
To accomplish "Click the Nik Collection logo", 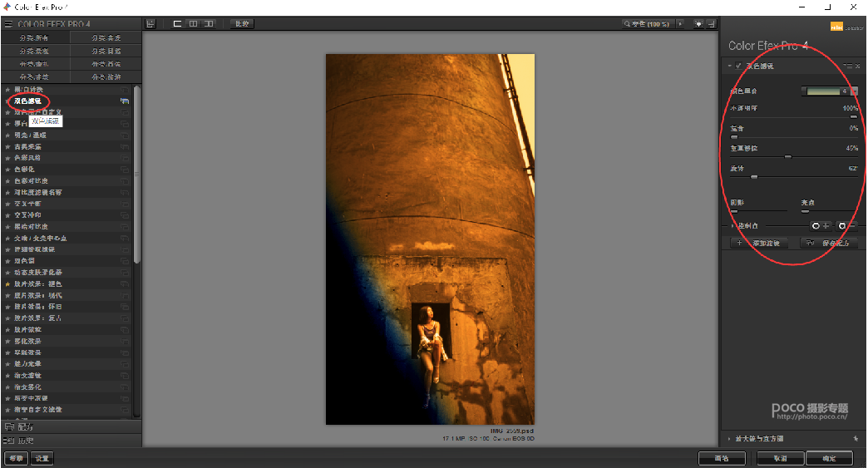I will pos(846,27).
